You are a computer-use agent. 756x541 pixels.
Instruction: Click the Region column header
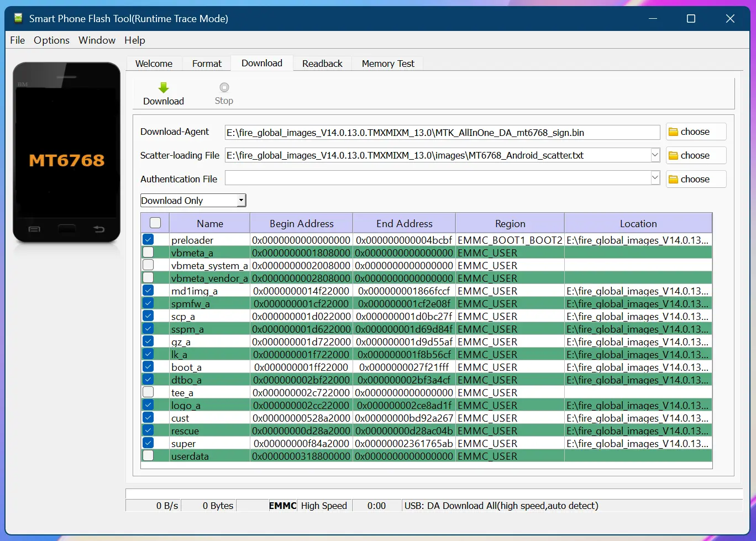pos(510,223)
